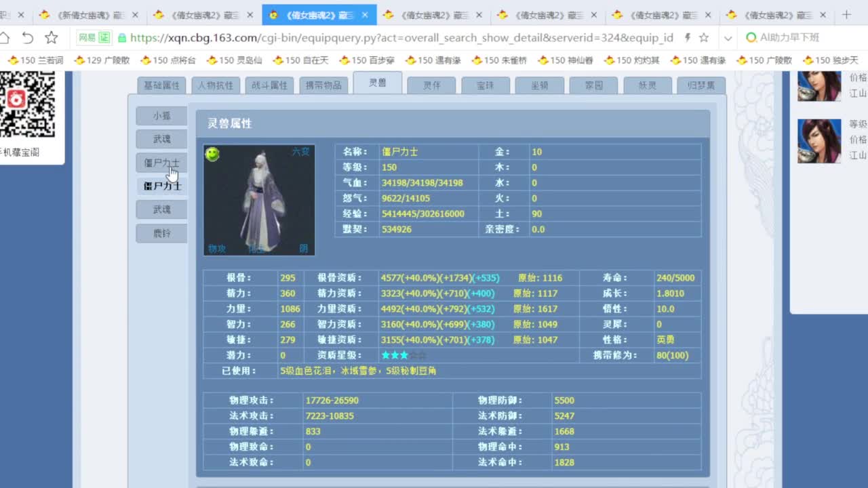Close the 《新倩女幽魂》 browser tab

pos(136,15)
